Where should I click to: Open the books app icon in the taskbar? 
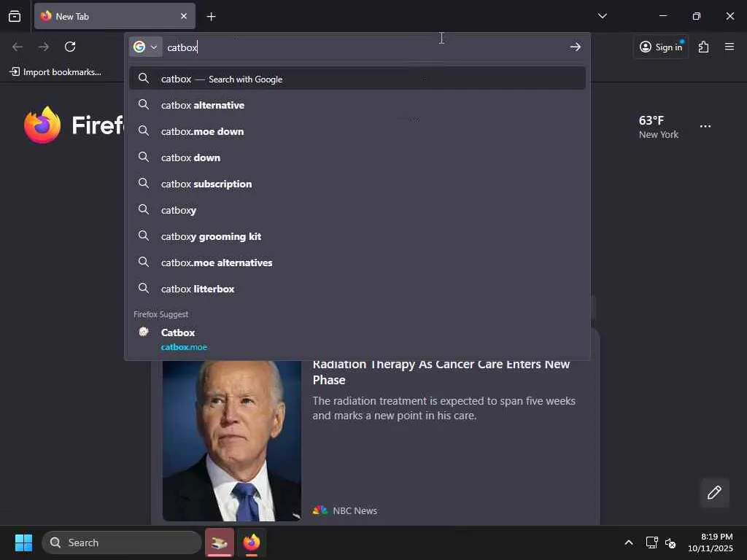click(x=219, y=542)
